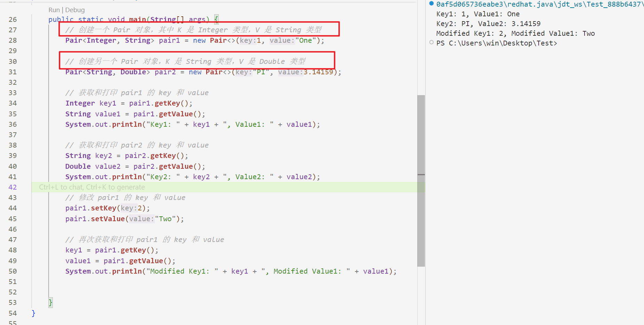This screenshot has width=644, height=325.
Task: Click 'Key1: 1, Value1: One' terminal output
Action: tap(478, 14)
